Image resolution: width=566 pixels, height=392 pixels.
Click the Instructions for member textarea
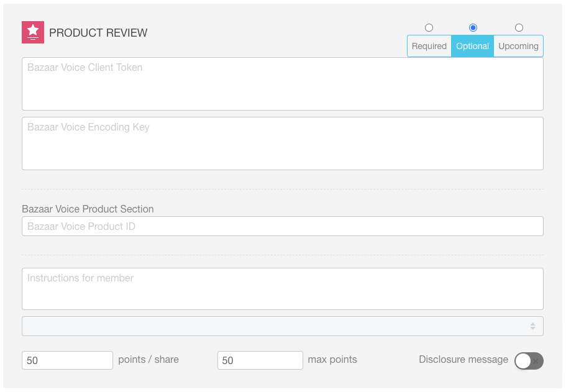click(x=283, y=289)
